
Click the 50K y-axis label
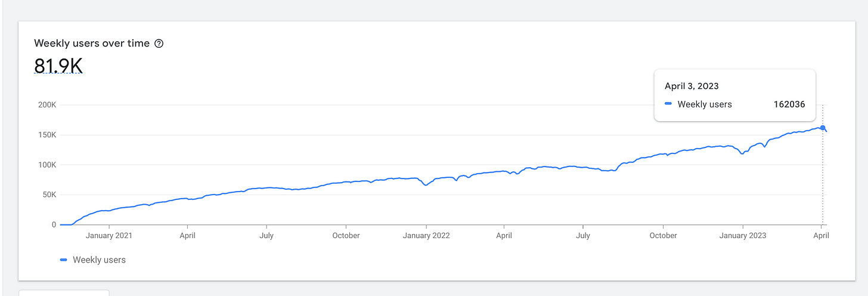pos(49,195)
